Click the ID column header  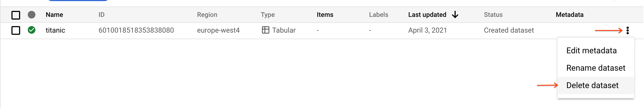tap(101, 15)
